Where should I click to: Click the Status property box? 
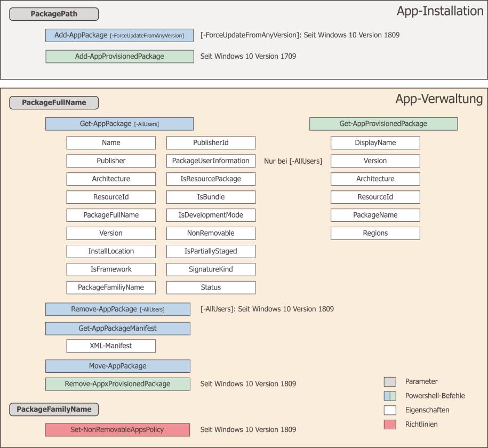point(211,287)
